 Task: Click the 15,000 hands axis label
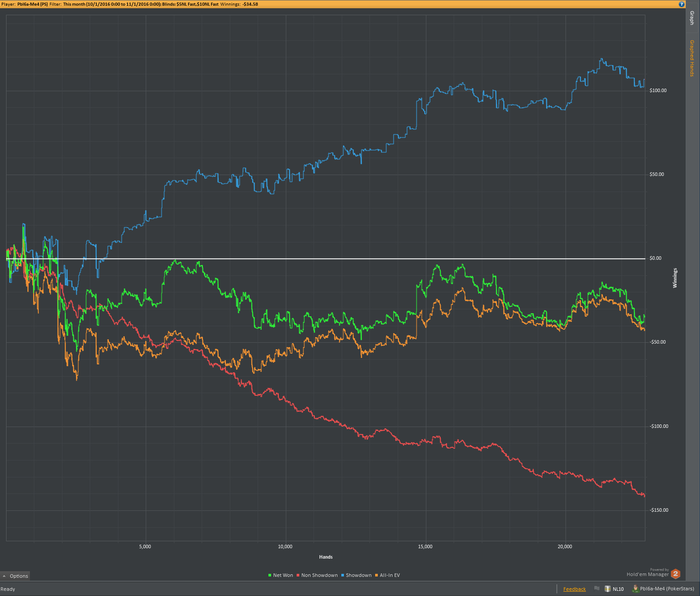pos(425,546)
